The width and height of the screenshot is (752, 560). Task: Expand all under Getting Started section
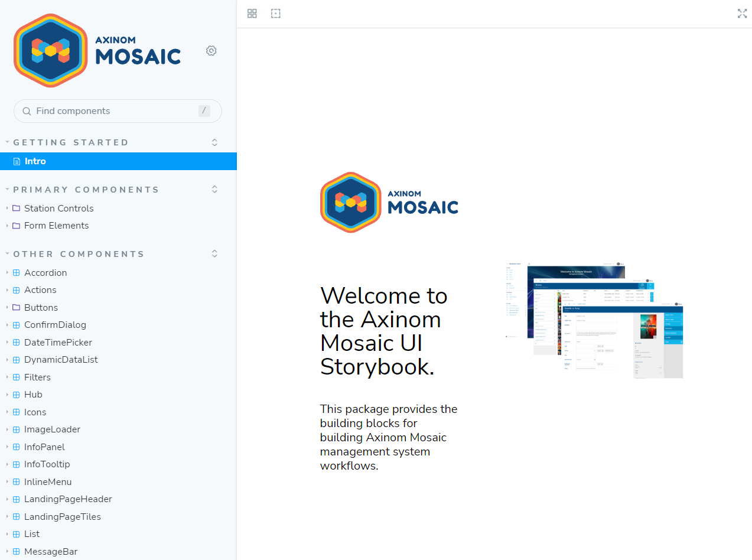coord(215,142)
